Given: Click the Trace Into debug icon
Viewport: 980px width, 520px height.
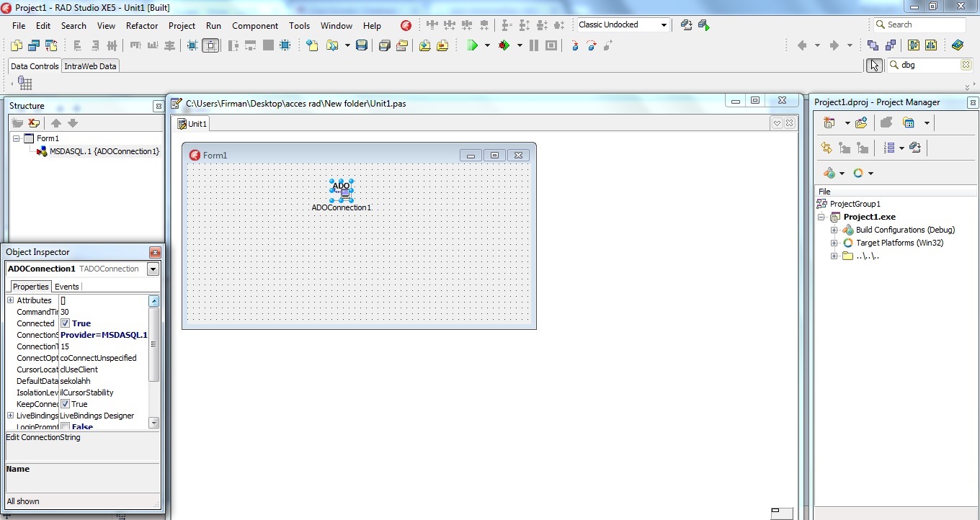Looking at the screenshot, I should tap(574, 45).
